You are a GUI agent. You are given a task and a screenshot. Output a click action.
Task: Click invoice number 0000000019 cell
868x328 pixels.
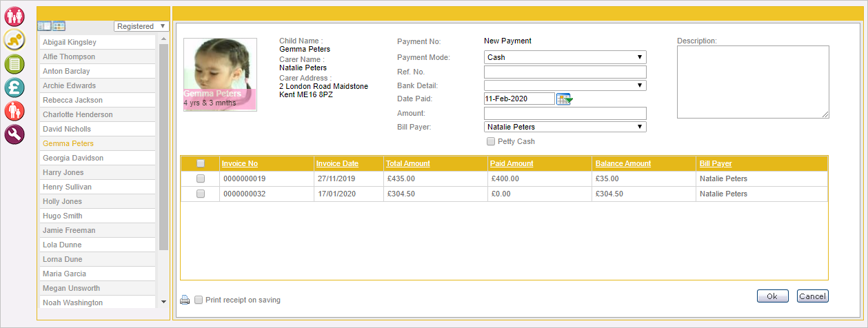[x=266, y=178]
